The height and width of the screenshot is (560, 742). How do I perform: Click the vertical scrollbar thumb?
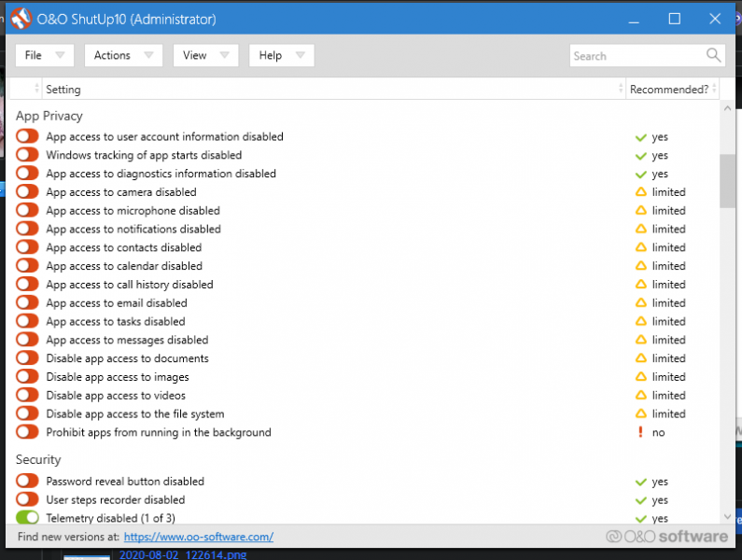pos(727,180)
